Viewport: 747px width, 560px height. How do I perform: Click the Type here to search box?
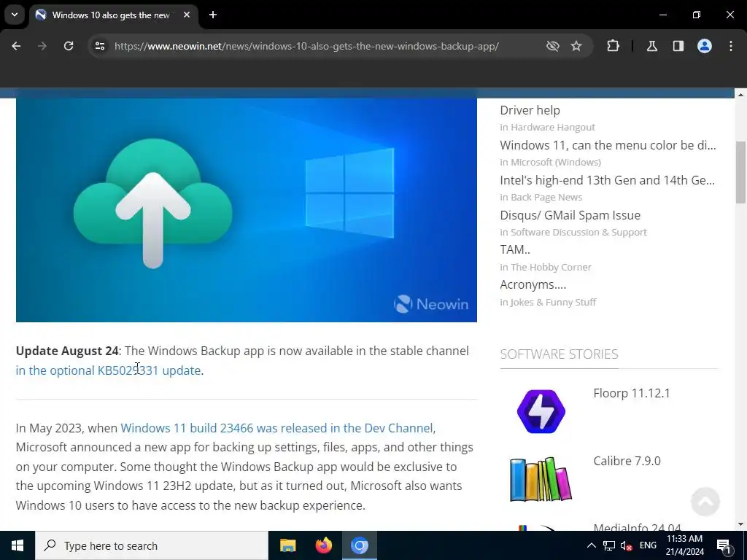[152, 545]
